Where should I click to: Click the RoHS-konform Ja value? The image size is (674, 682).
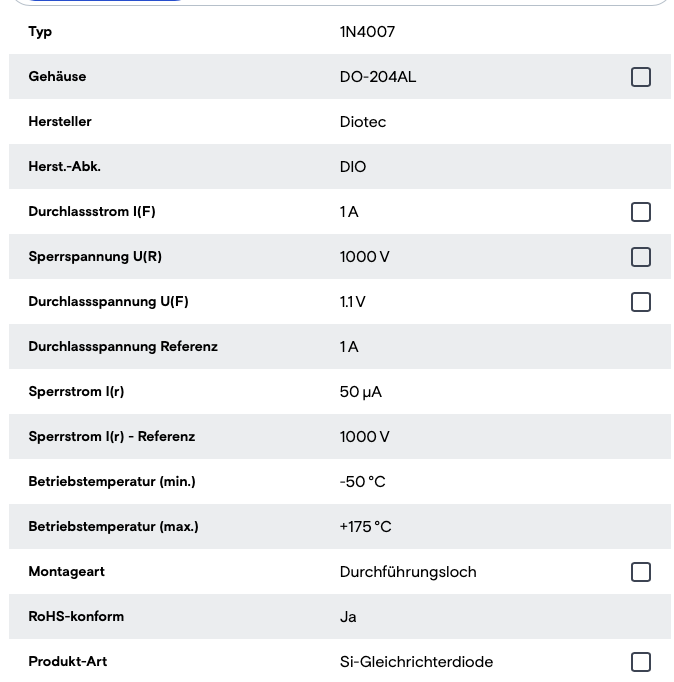pos(348,617)
